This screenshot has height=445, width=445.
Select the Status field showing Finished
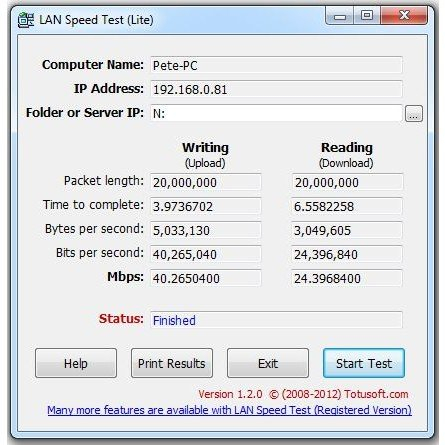tap(276, 320)
